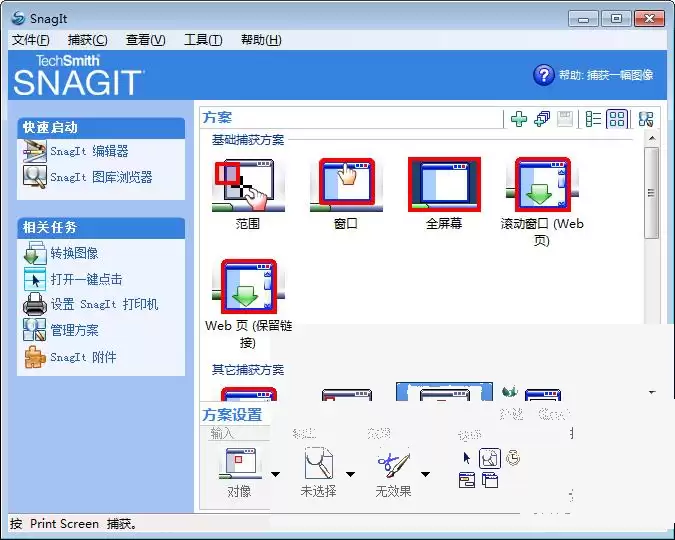Click the 方案 panel title
Image resolution: width=675 pixels, height=540 pixels.
coord(217,117)
